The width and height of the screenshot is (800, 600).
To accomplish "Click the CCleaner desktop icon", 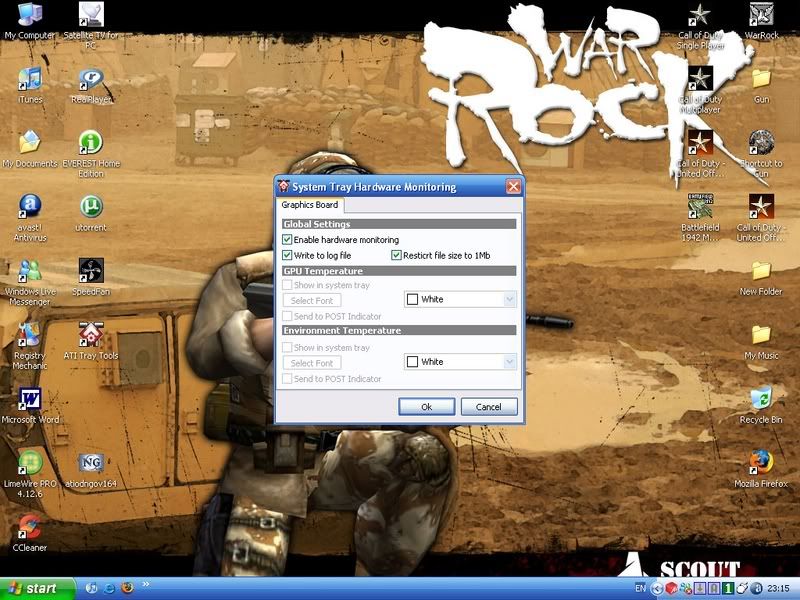I will coord(30,533).
